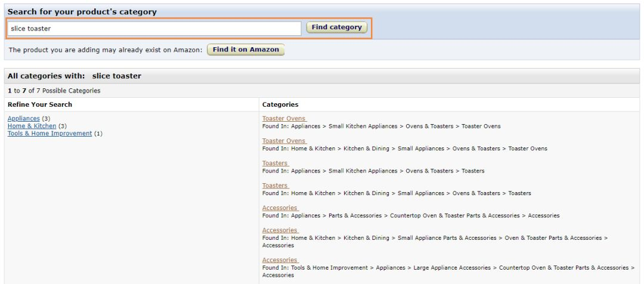Click the 'Search for your product's category' heading
This screenshot has height=284, width=644.
(x=82, y=12)
